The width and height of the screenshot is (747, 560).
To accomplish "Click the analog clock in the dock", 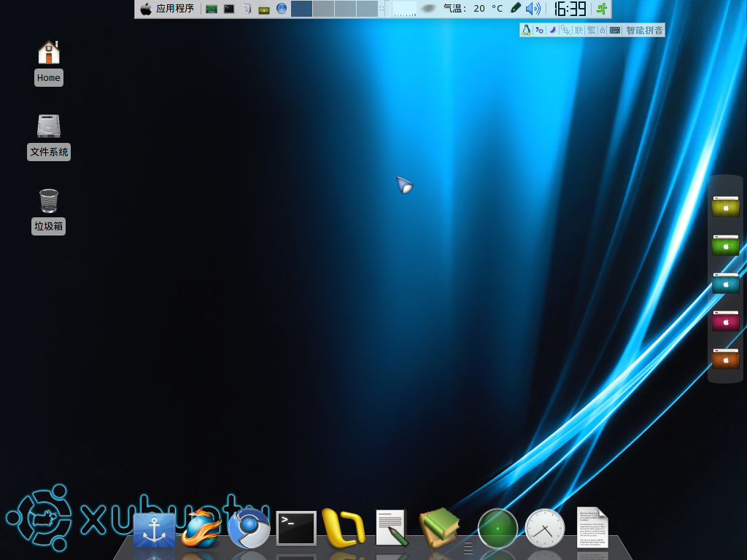I will pos(544,528).
